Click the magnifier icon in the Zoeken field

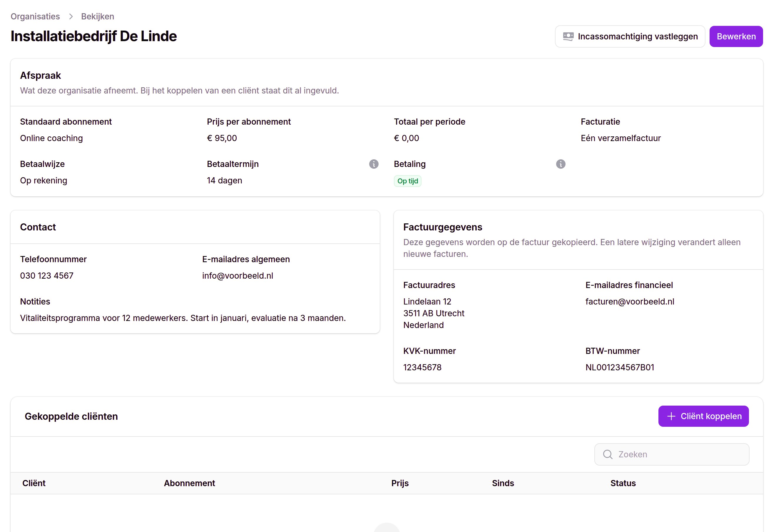point(608,454)
